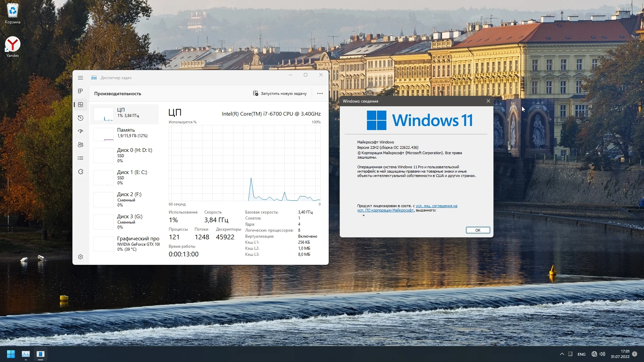Open Services page icon in sidebar
The image size is (644, 362).
(80, 172)
